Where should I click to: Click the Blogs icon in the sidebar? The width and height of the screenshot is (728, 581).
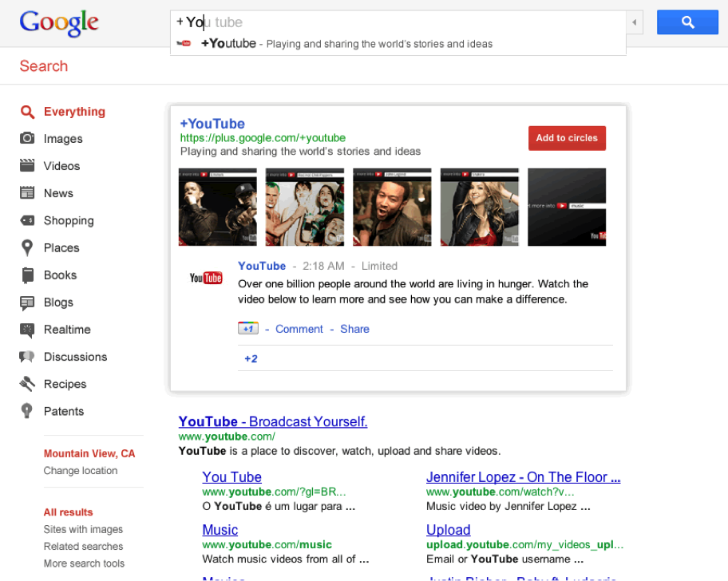click(27, 302)
